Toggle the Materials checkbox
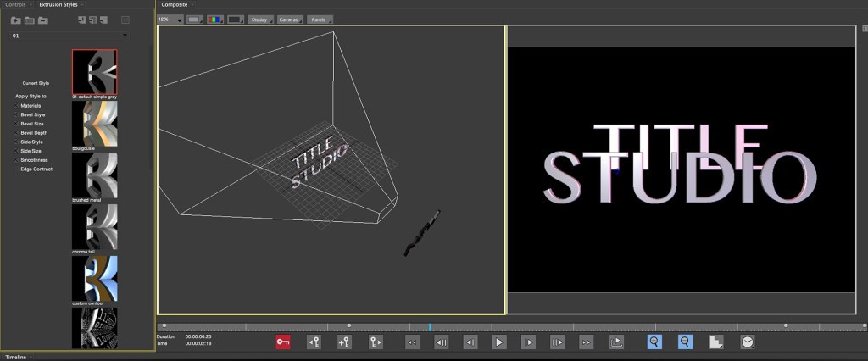This screenshot has height=361, width=868. [15, 105]
